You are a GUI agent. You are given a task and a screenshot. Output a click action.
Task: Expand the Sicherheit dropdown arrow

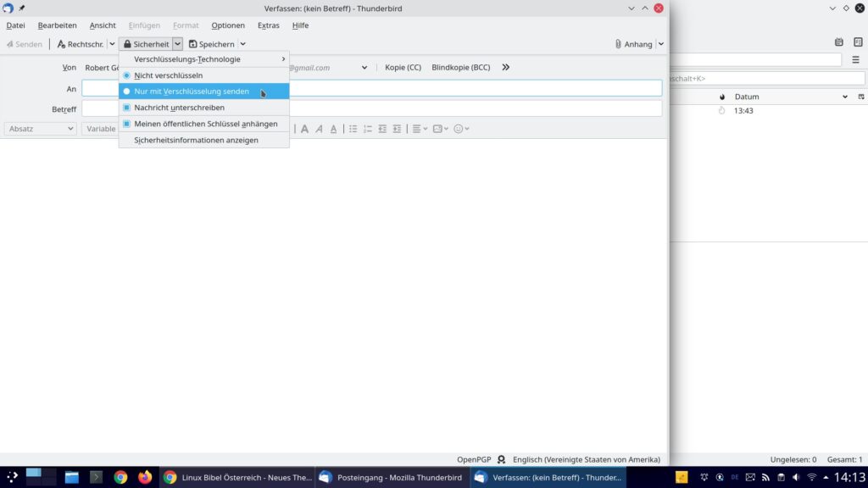(x=177, y=44)
